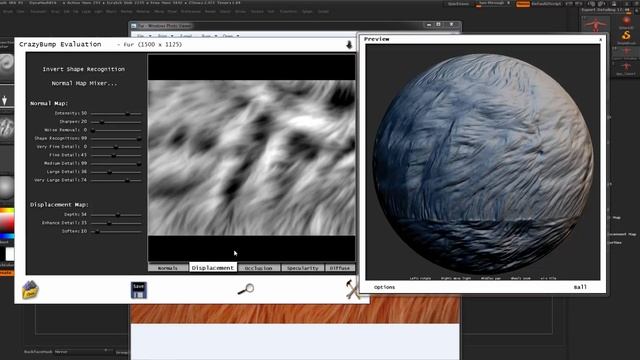This screenshot has width=640, height=360.
Task: Select the Displacement tab
Action: click(x=213, y=267)
